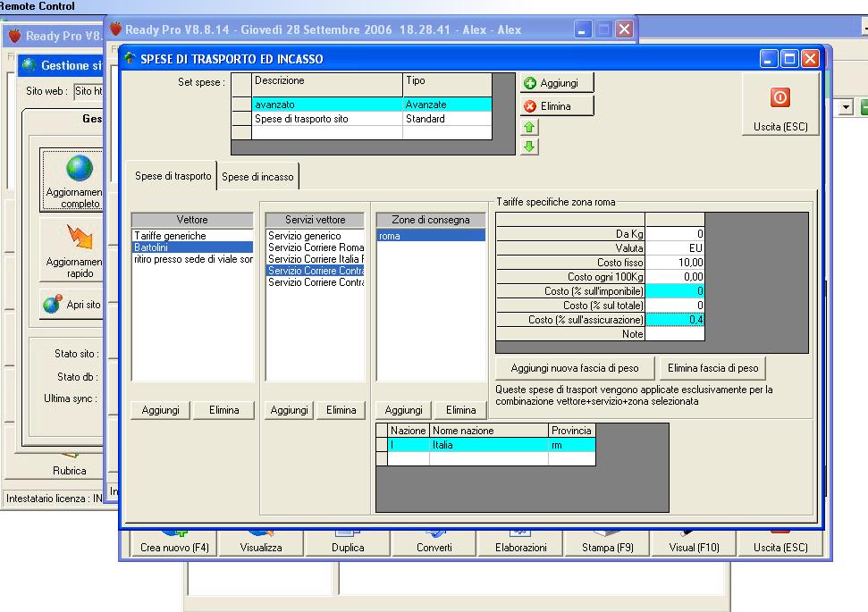Edit the Costo (% sull'imponibile) value
The image size is (868, 612).
pos(675,291)
